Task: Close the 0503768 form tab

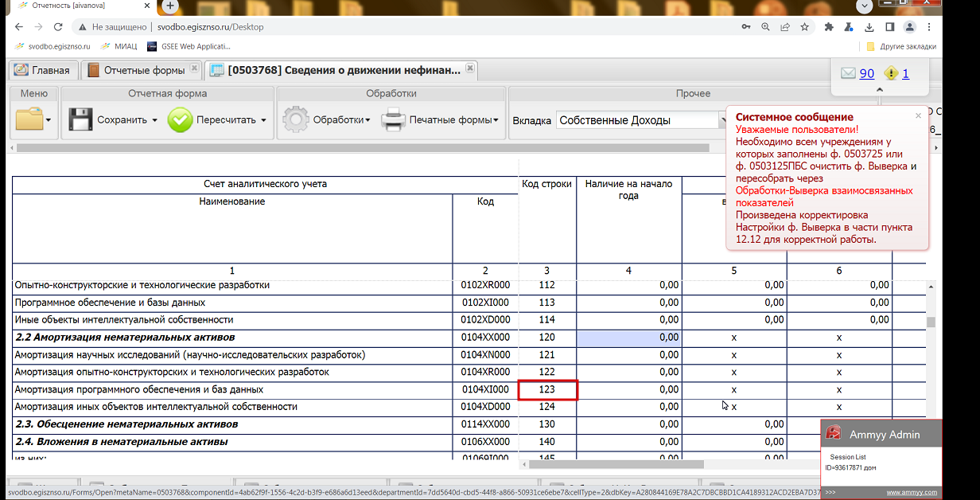Action: pyautogui.click(x=470, y=69)
